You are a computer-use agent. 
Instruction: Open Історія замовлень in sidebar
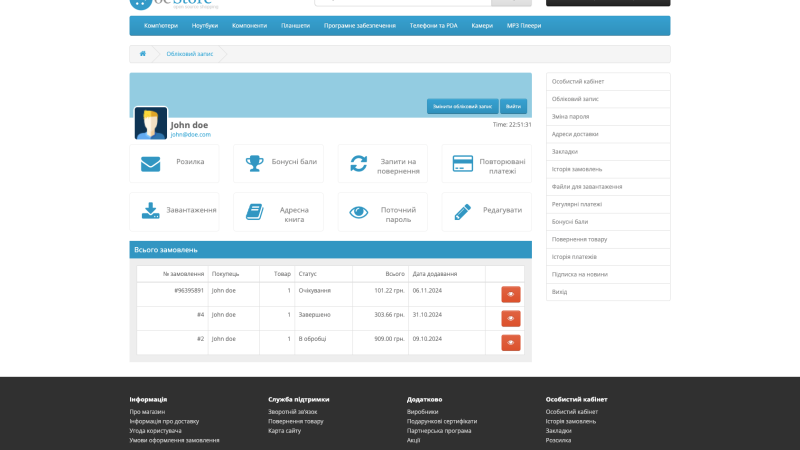[608, 169]
